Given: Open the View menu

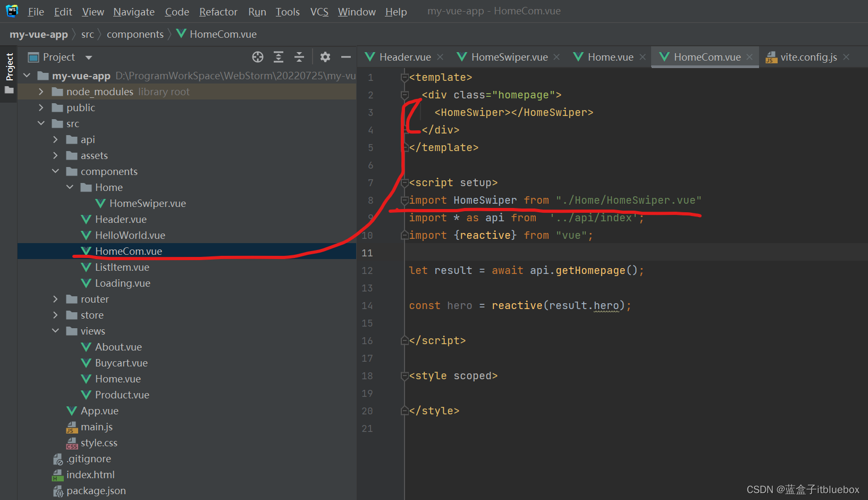Looking at the screenshot, I should 93,12.
